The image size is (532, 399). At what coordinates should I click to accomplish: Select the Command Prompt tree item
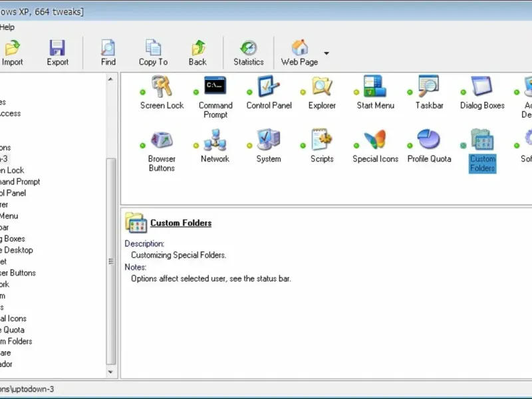click(x=20, y=182)
